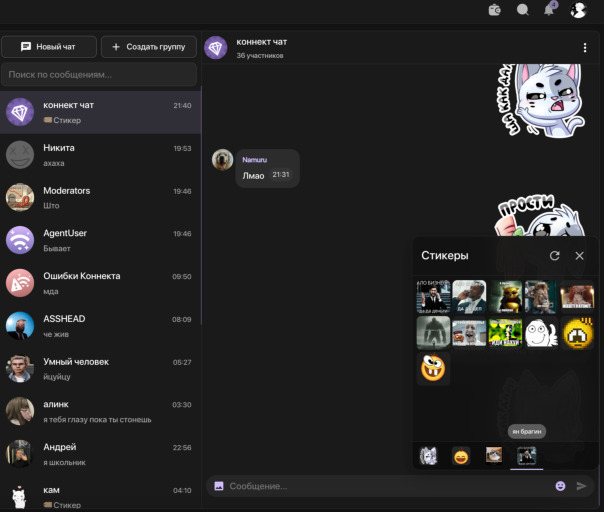The image size is (604, 512).
Task: Click Namuru's dog avatar
Action: [x=222, y=159]
